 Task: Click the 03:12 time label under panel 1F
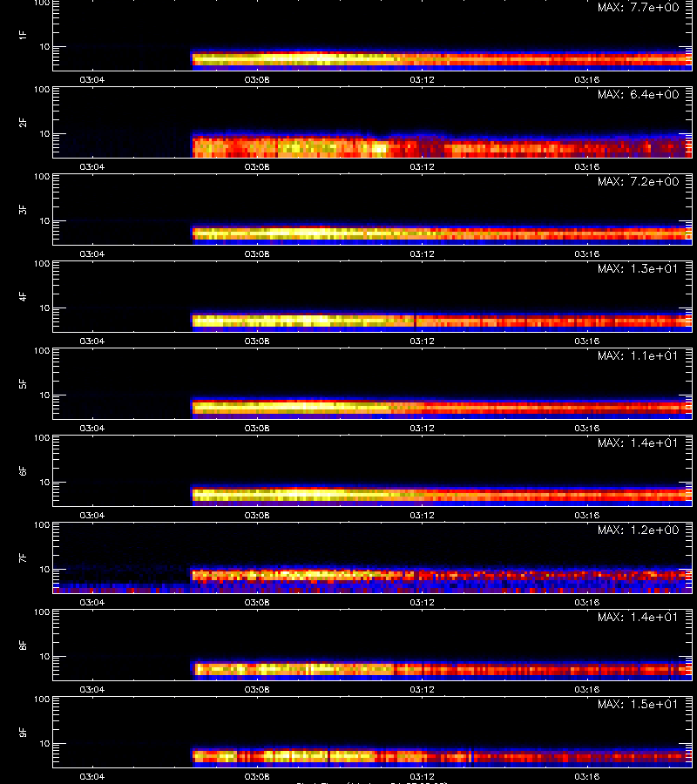(x=422, y=79)
